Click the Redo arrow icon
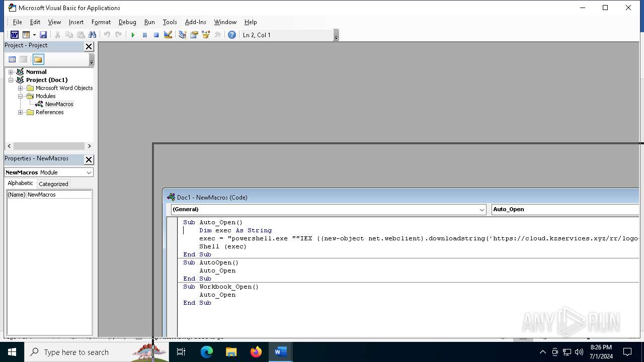The image size is (644, 362). tap(118, 35)
